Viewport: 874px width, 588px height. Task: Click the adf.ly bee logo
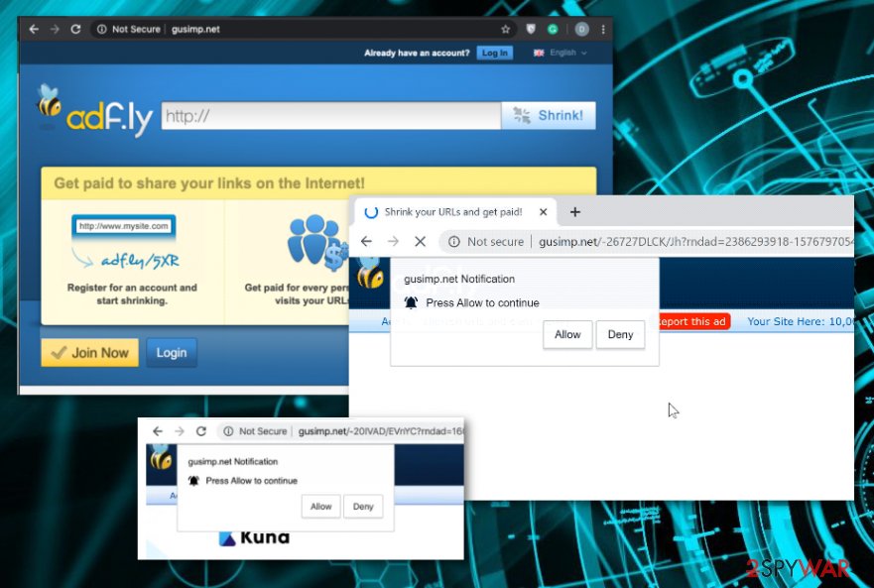(x=95, y=111)
